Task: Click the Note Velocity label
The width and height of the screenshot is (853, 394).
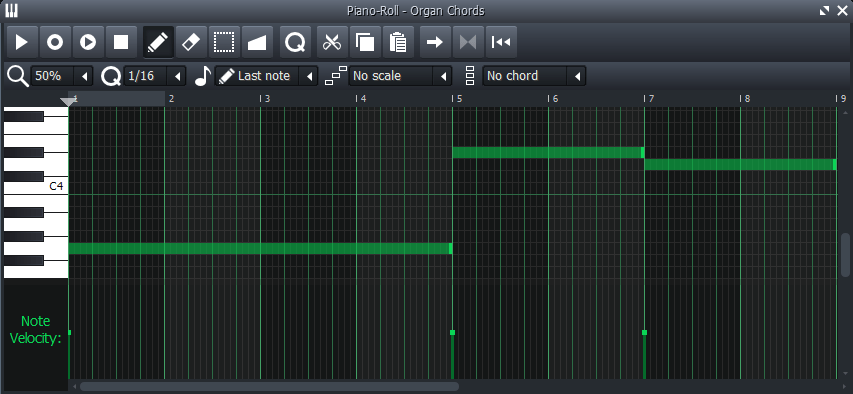Action: point(35,330)
